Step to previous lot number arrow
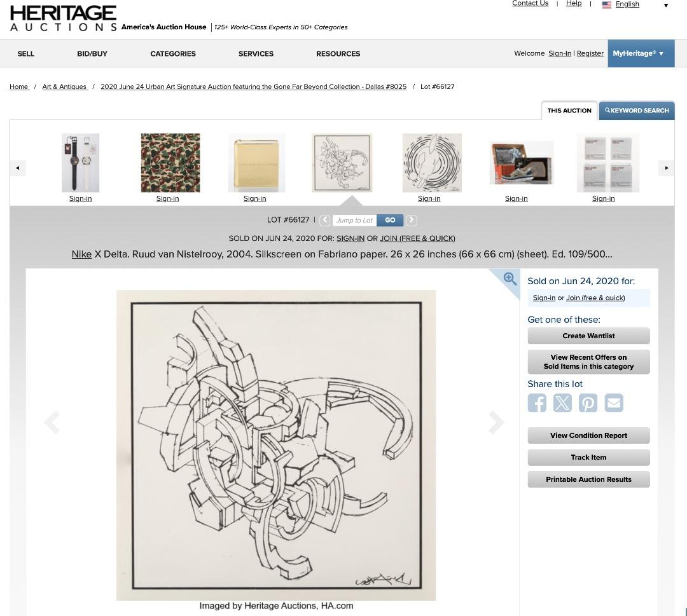 pos(324,220)
